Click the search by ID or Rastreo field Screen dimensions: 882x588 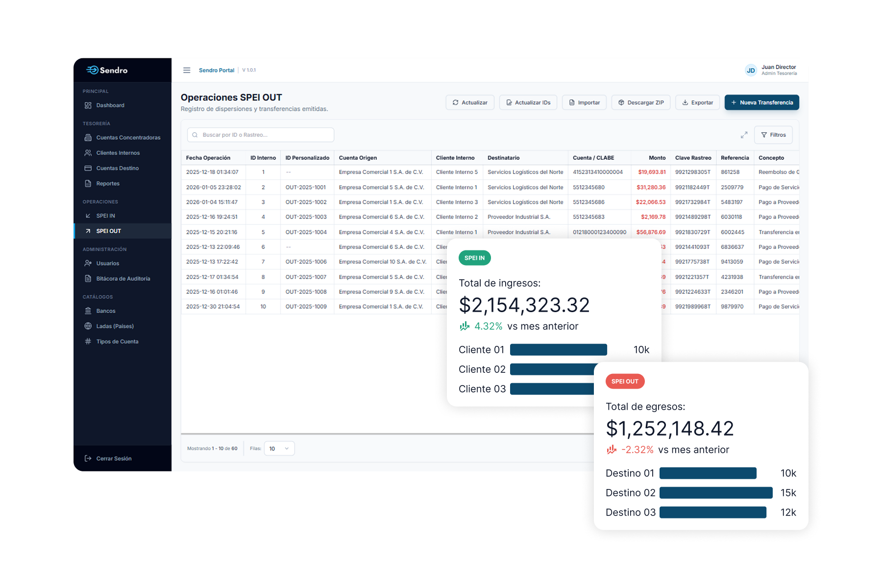click(261, 135)
